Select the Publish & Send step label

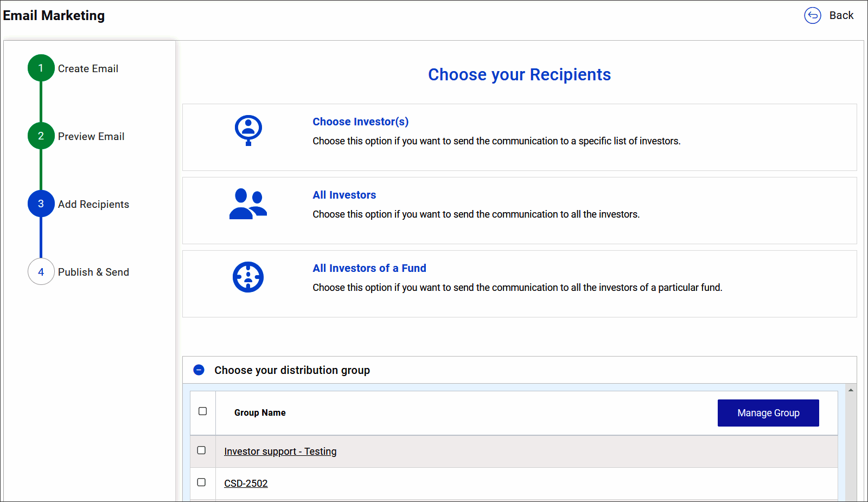coord(93,272)
